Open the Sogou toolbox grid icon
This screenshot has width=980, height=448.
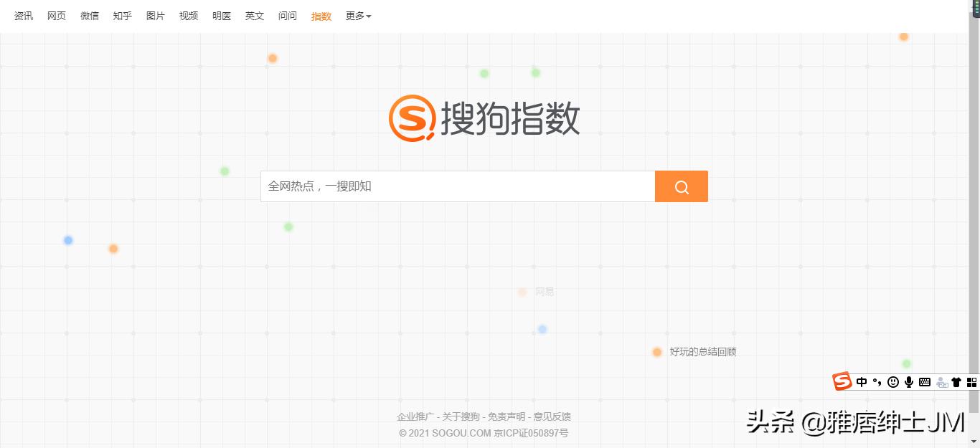tap(971, 382)
